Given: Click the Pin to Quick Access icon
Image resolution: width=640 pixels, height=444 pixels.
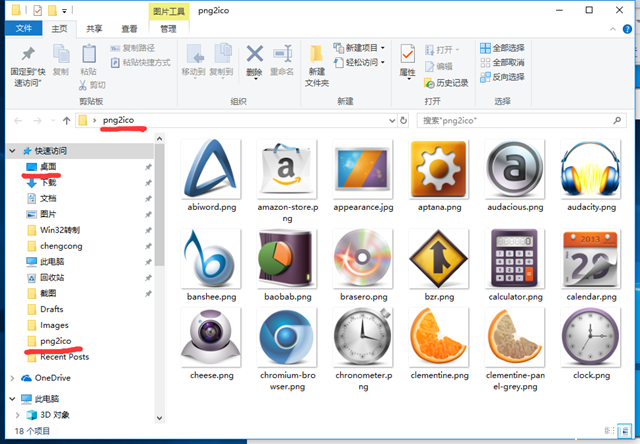Looking at the screenshot, I should (x=28, y=58).
